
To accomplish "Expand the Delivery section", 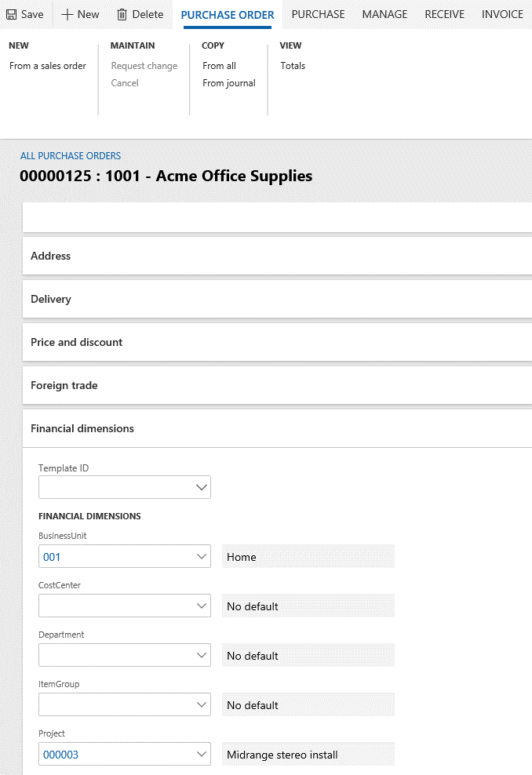I will [x=277, y=299].
